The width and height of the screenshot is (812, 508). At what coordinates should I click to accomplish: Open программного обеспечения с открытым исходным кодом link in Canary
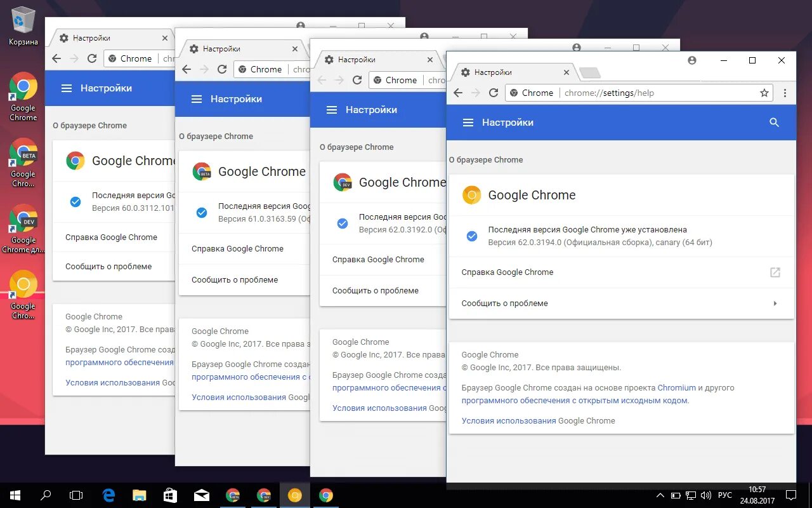pos(574,401)
